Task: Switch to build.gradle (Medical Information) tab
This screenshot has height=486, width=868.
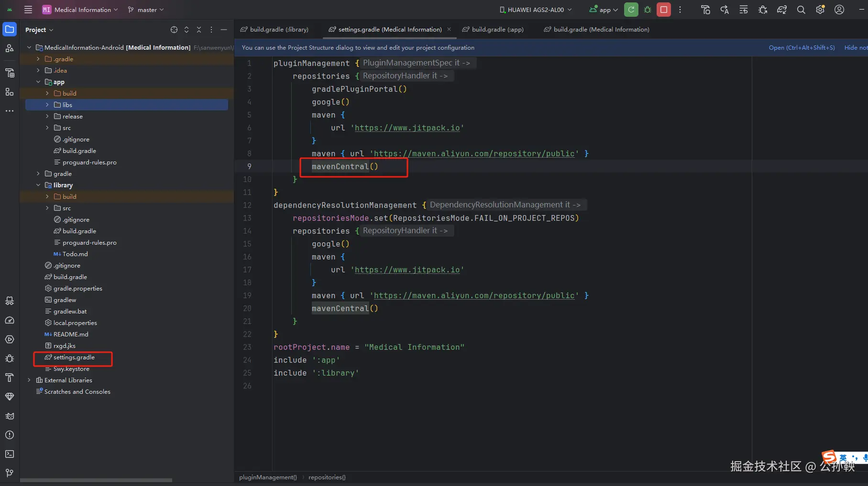Action: [597, 30]
